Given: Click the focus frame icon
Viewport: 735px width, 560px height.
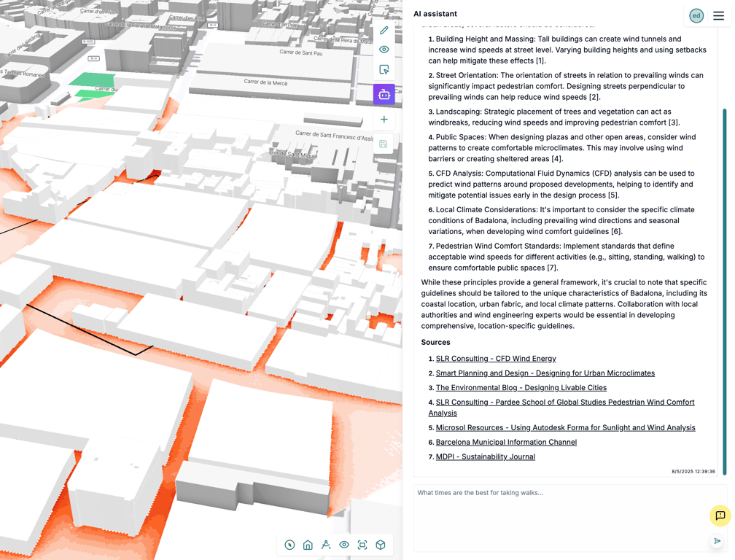Looking at the screenshot, I should point(362,545).
